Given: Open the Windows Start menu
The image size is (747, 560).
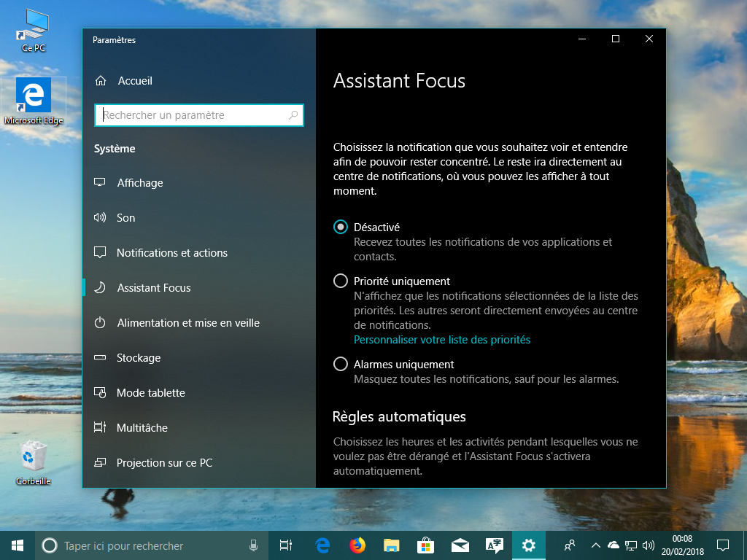Looking at the screenshot, I should [x=18, y=545].
